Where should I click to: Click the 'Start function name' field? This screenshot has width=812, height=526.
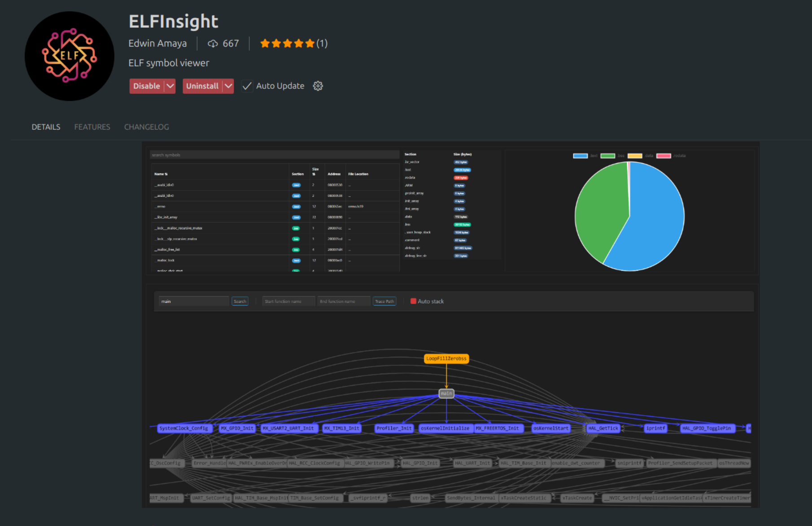(288, 301)
